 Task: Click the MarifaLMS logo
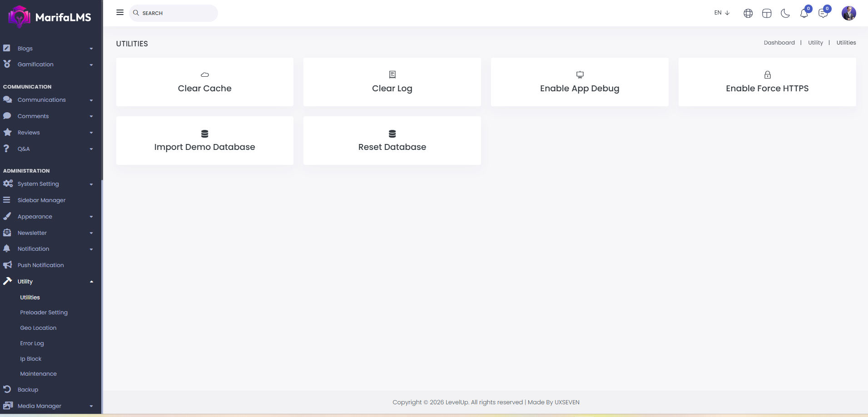(50, 17)
